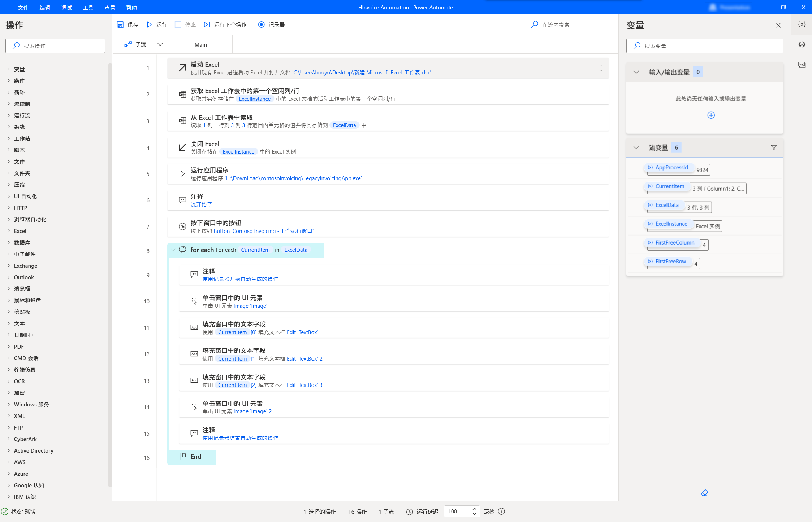
Task: Add an input/output variable with plus icon
Action: coord(710,115)
